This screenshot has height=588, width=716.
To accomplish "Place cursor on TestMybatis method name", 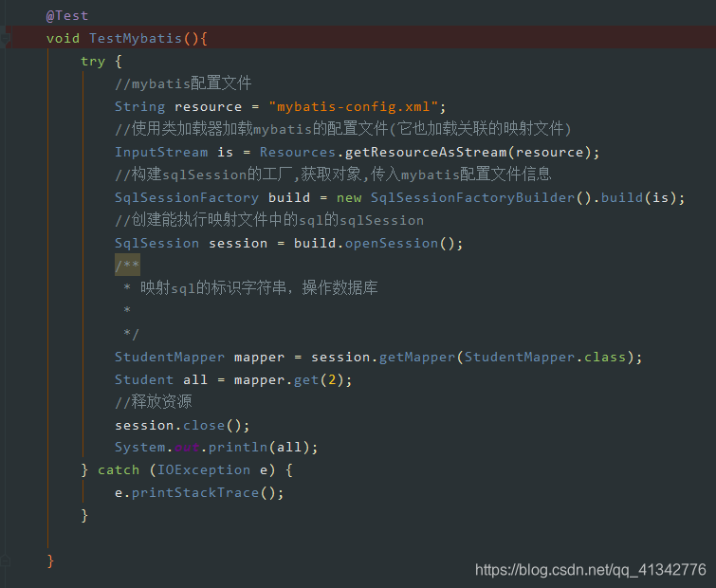I will point(136,38).
